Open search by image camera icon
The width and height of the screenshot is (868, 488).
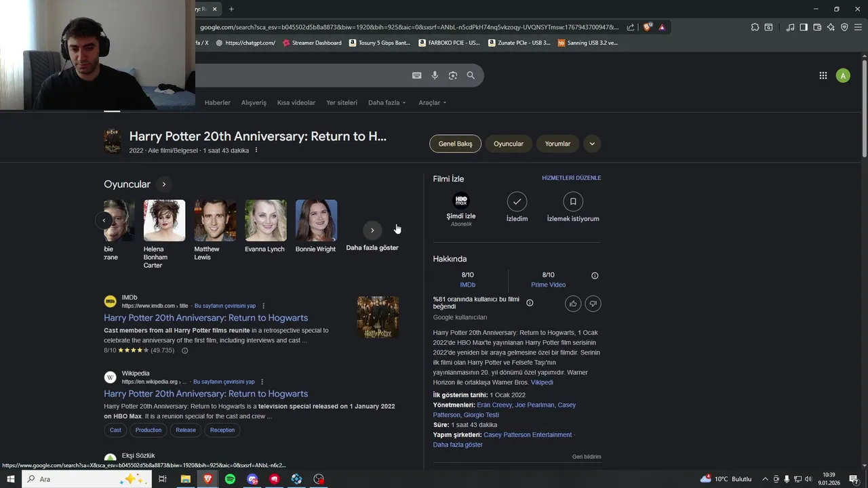point(453,75)
